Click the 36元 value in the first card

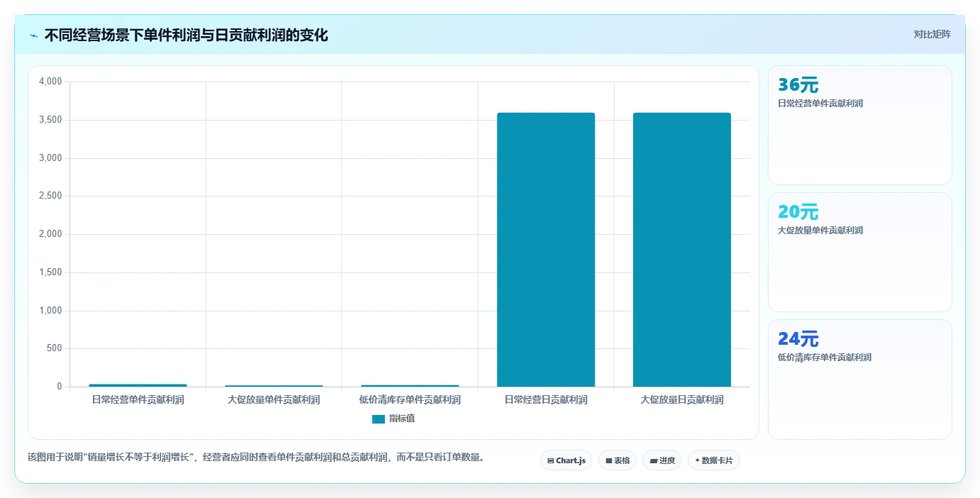click(x=798, y=85)
